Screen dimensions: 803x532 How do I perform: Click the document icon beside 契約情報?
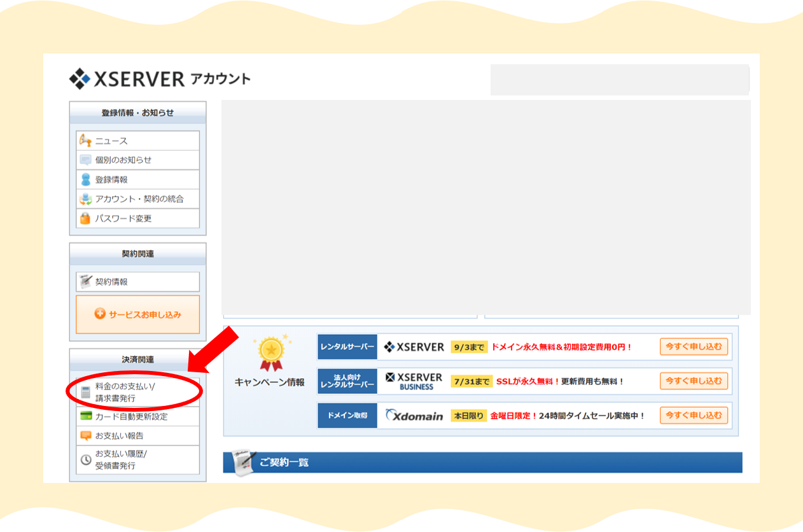point(85,281)
